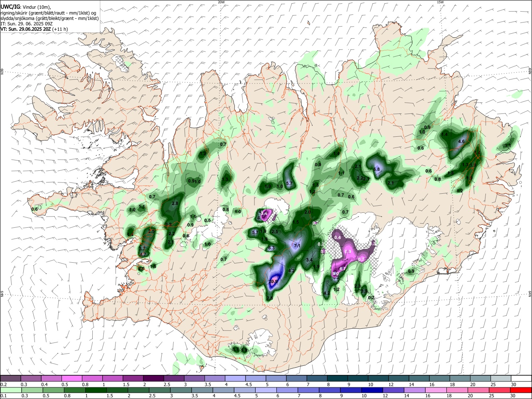Pick the dusky purple 0.2 snow legend swatch
The image size is (532, 399).
tap(11, 378)
